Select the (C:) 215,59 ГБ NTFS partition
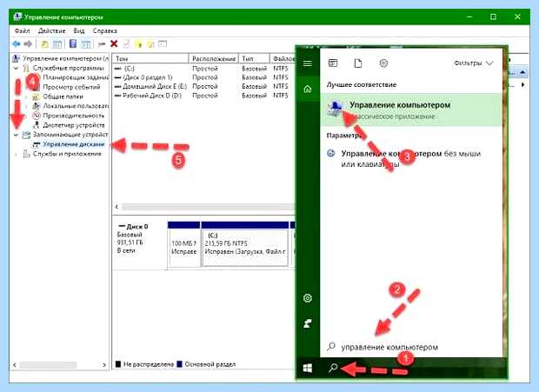Screen dimensions: 539x392 pos(245,244)
